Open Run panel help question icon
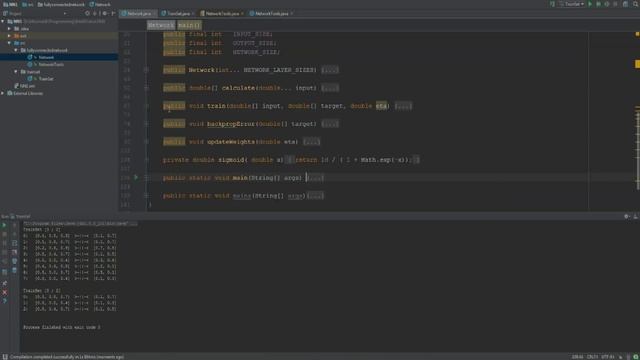The image size is (640, 360). pyautogui.click(x=4, y=301)
